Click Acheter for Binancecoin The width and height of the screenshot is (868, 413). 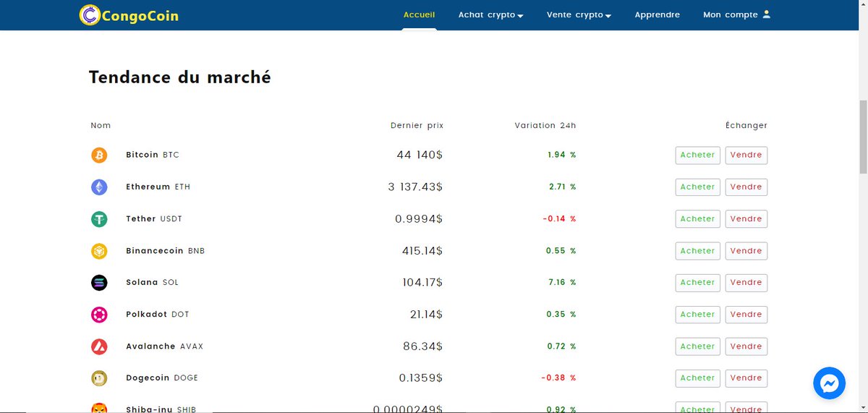click(698, 251)
